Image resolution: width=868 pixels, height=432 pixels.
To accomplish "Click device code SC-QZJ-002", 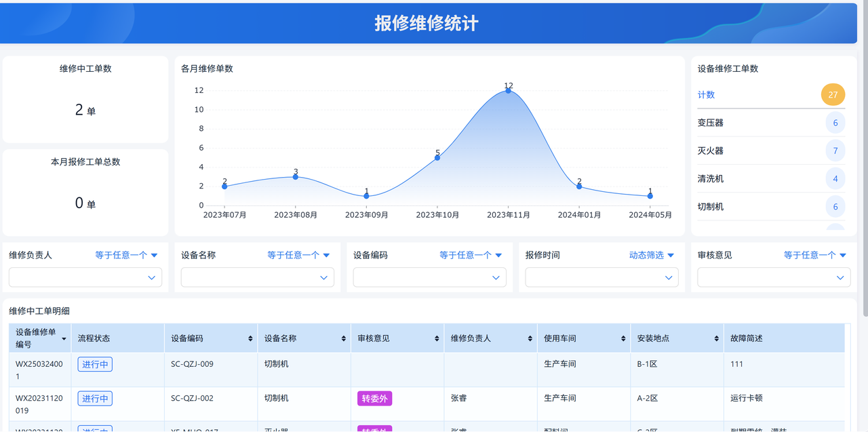I will 192,398.
